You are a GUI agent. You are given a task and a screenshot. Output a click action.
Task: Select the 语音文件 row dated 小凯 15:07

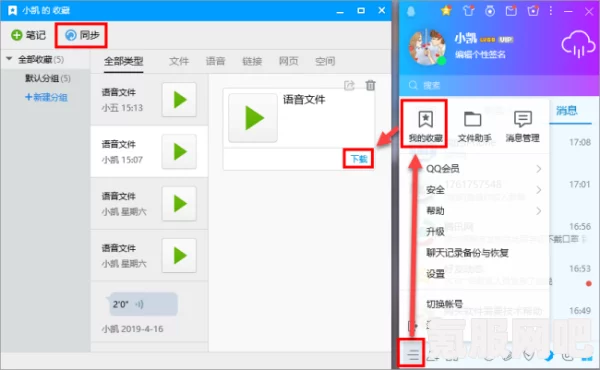click(149, 152)
